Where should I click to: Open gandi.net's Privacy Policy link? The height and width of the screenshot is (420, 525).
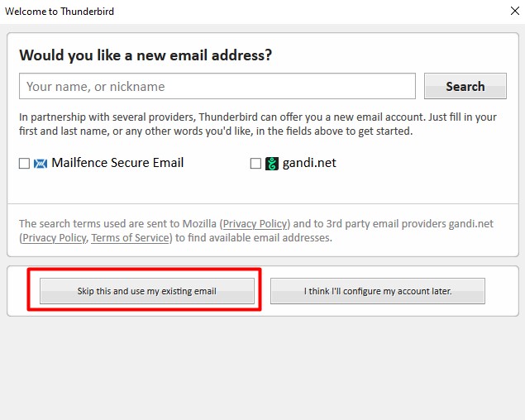click(54, 238)
